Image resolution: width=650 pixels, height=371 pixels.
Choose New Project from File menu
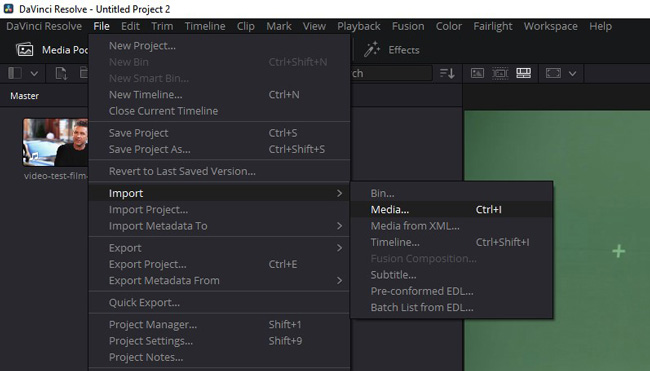pyautogui.click(x=220, y=46)
